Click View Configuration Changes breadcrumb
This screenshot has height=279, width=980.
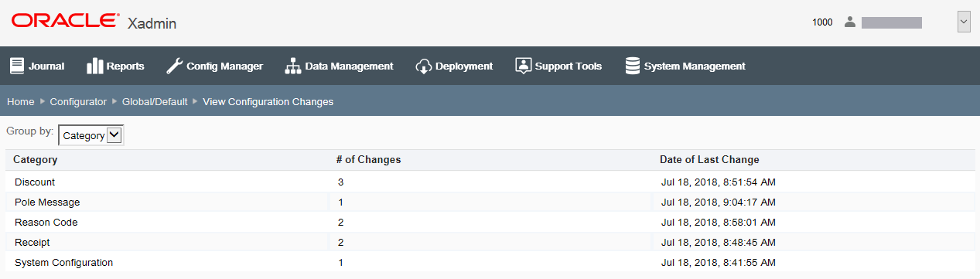(x=268, y=101)
